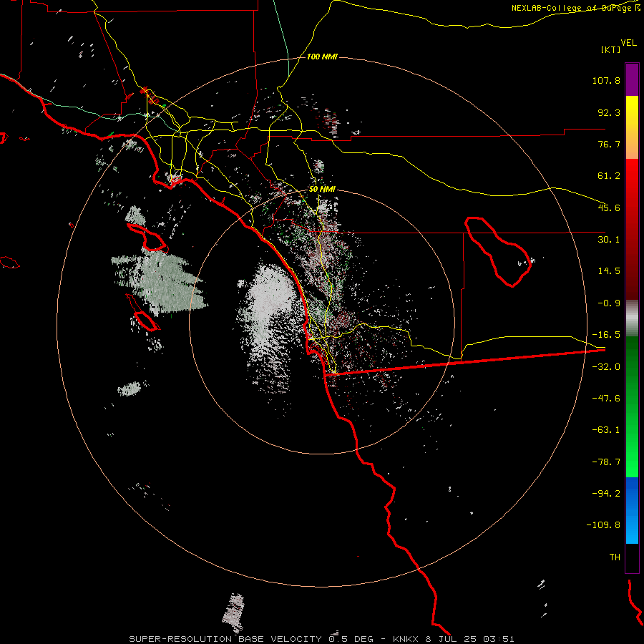Viewport: 644px width, 644px height.
Task: Click the 100 NMI range ring label
Action: [322, 57]
